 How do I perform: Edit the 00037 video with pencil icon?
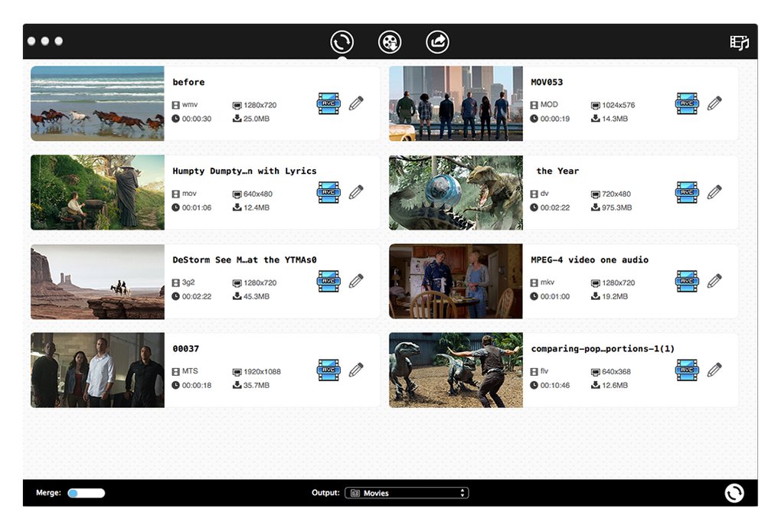tap(356, 370)
